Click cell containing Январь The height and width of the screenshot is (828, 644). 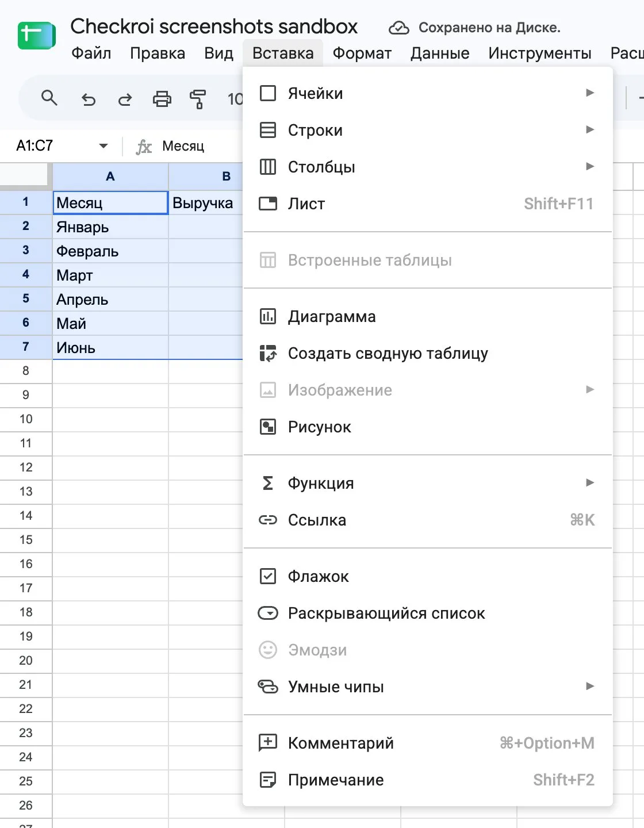click(110, 227)
